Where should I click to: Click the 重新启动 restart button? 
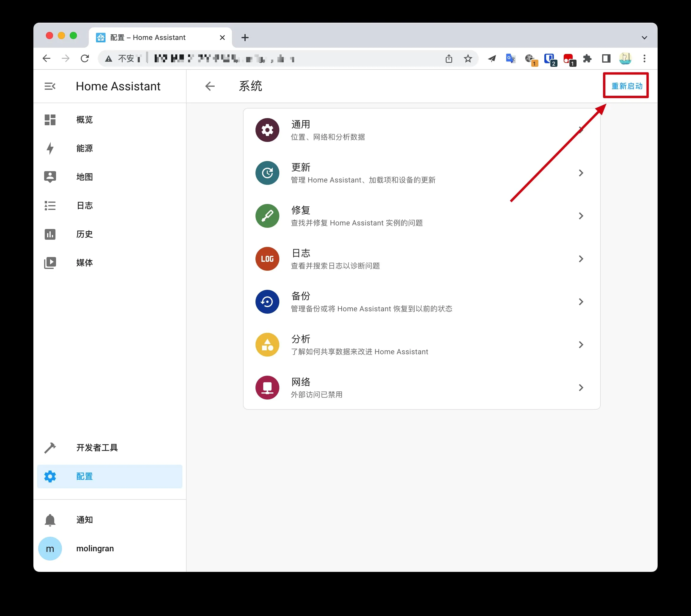pyautogui.click(x=626, y=86)
